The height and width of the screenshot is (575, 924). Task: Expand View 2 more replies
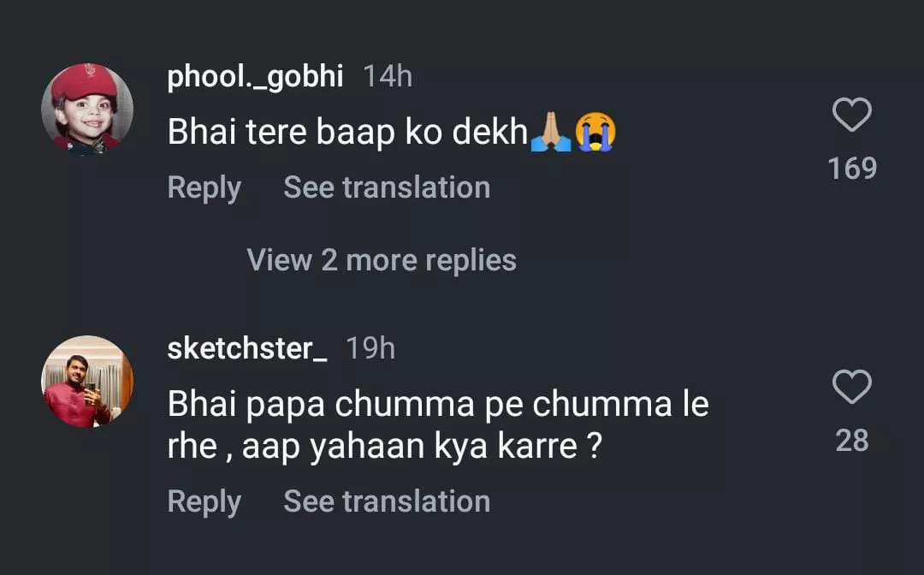tap(382, 260)
